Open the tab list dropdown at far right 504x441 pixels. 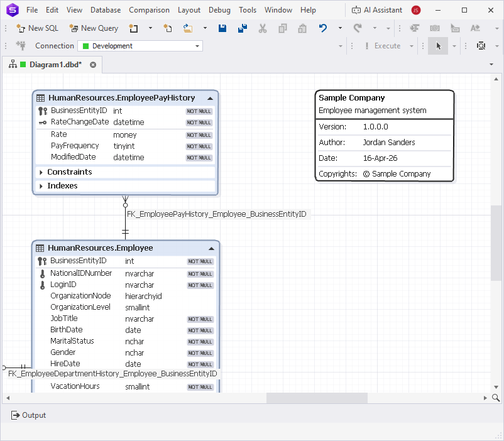(x=491, y=64)
